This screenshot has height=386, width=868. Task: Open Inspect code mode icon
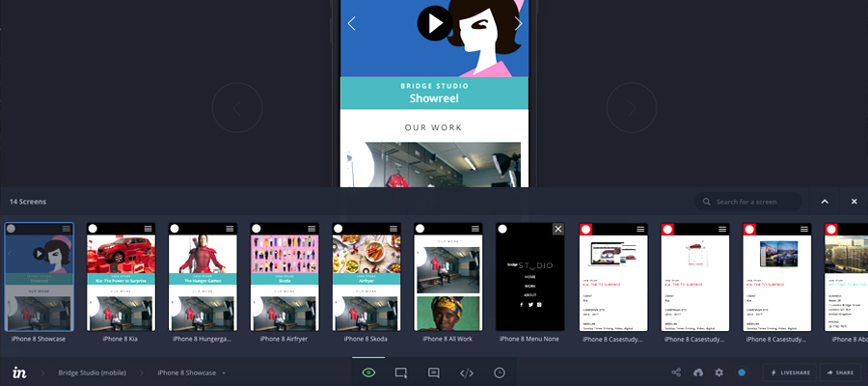(467, 372)
